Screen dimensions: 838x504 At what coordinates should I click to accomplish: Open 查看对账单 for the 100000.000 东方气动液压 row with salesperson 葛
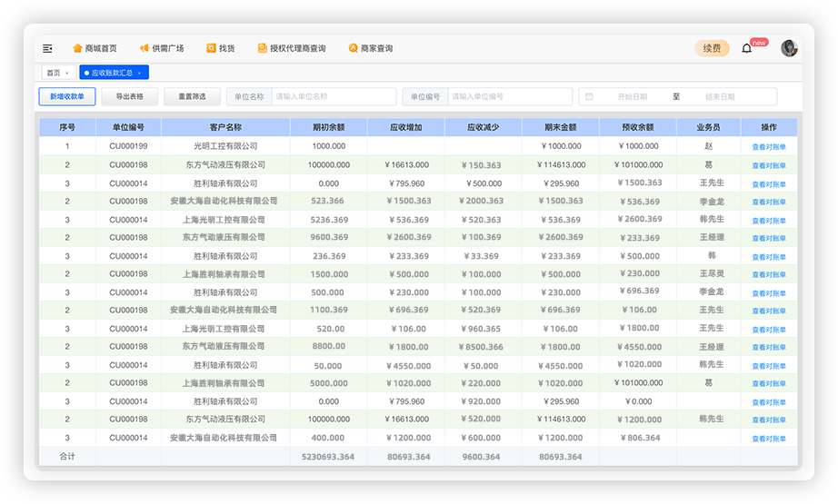(x=769, y=165)
